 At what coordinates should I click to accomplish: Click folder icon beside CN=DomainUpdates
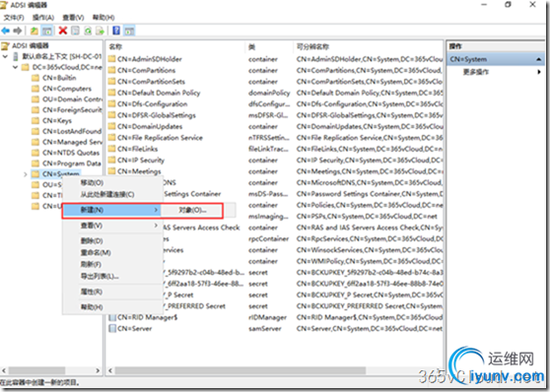tap(112, 126)
